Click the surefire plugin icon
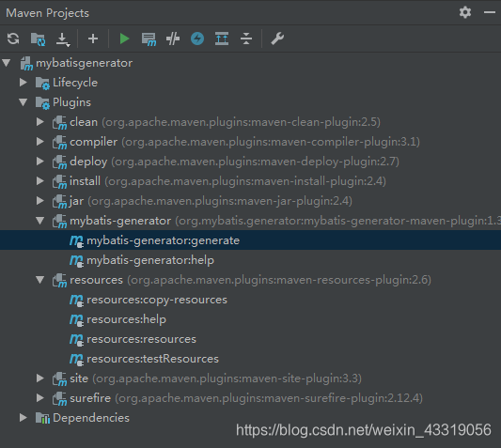This screenshot has width=501, height=448. coord(60,399)
